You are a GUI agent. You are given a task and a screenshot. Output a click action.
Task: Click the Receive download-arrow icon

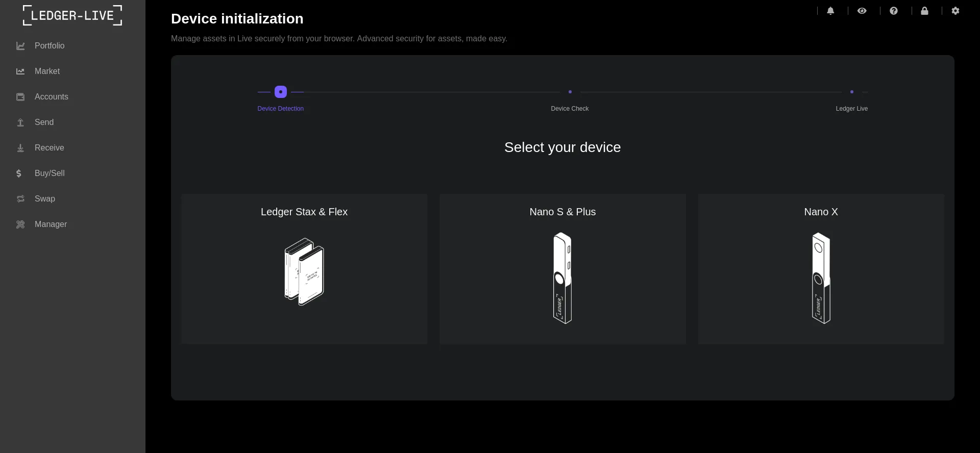(x=20, y=148)
